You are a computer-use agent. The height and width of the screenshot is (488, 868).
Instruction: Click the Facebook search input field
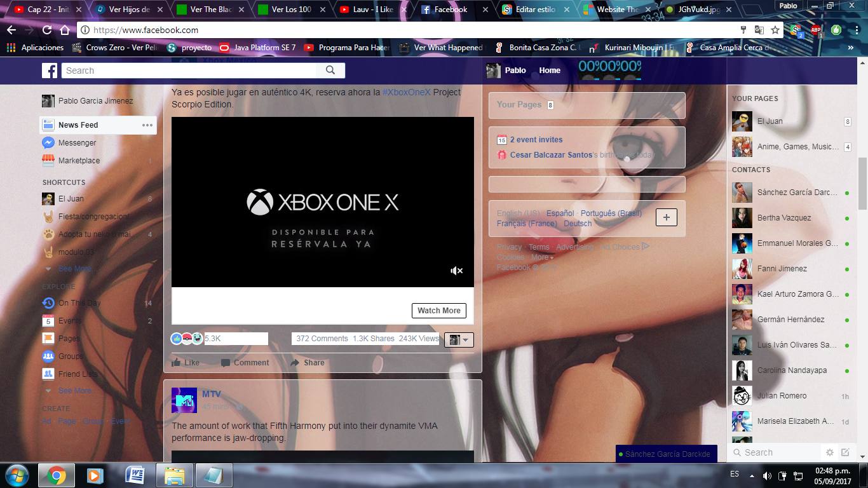tap(189, 71)
